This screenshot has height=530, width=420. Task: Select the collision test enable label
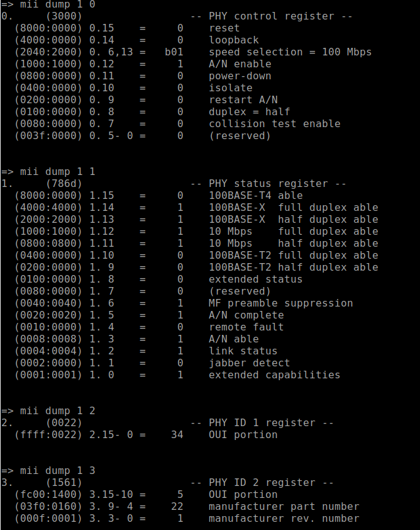(274, 123)
